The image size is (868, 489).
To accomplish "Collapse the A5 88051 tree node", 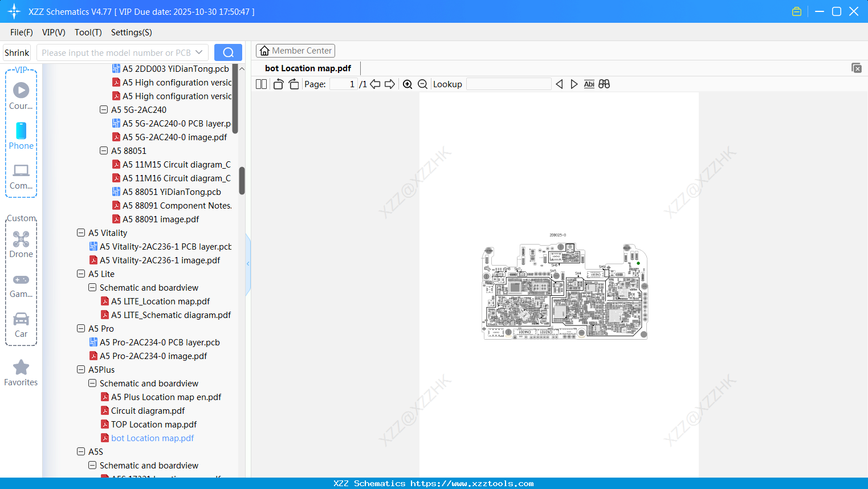I will click(x=104, y=150).
